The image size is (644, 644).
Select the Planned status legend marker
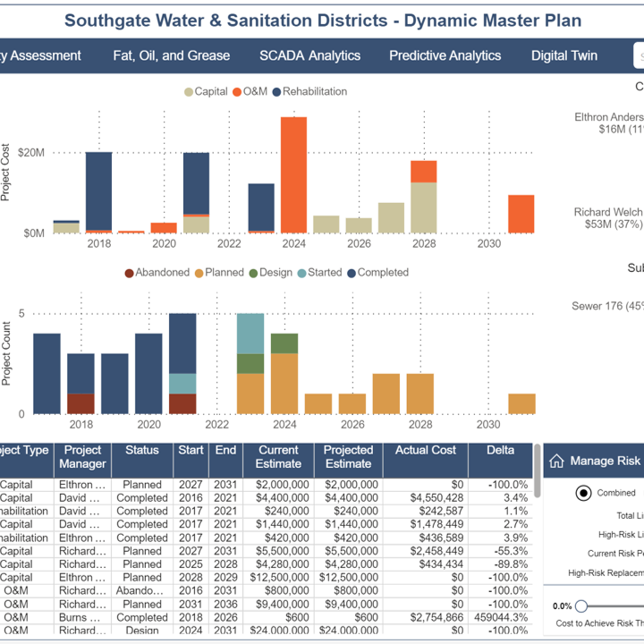pos(199,273)
